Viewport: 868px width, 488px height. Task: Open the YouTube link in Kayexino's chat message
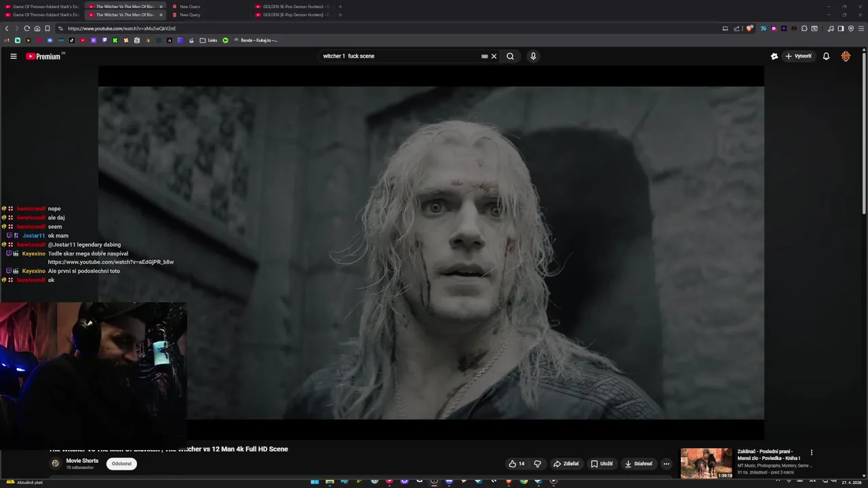click(x=111, y=262)
